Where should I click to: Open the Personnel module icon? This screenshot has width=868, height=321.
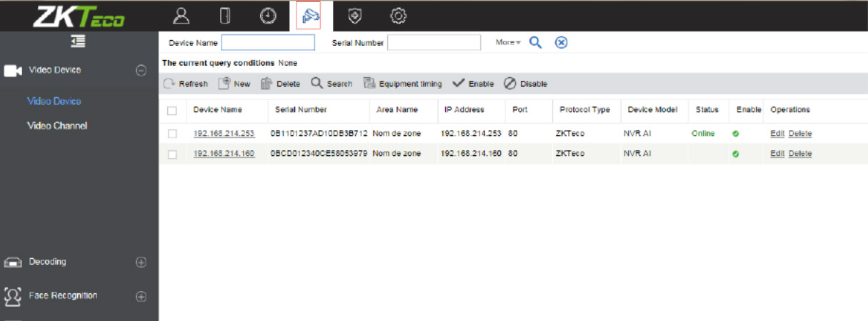(182, 15)
